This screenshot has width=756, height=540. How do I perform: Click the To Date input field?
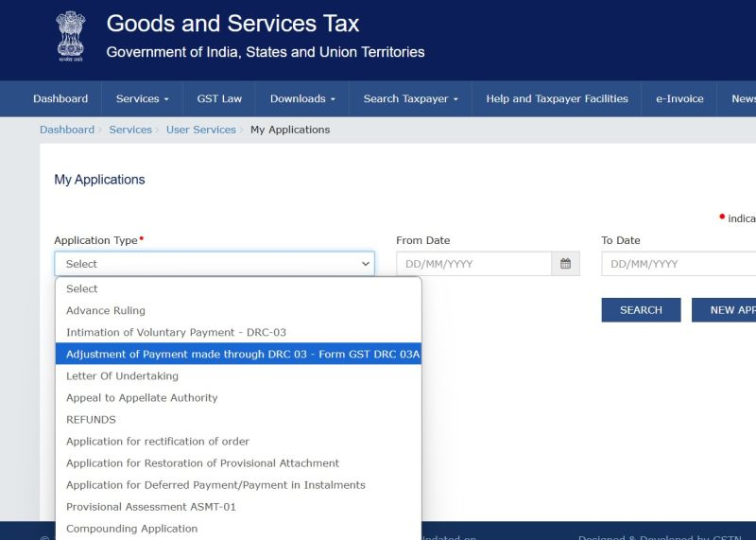point(677,264)
